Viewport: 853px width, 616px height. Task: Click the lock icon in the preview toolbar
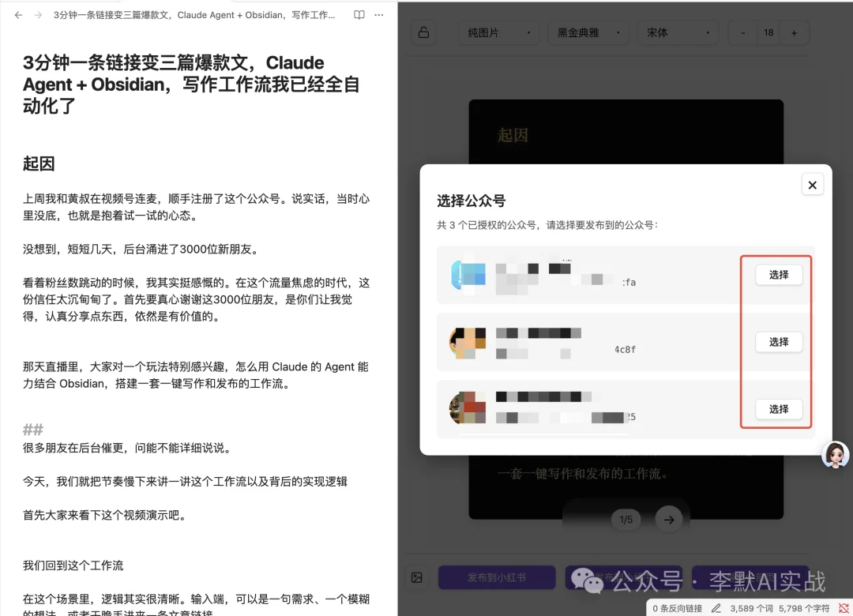(x=423, y=32)
